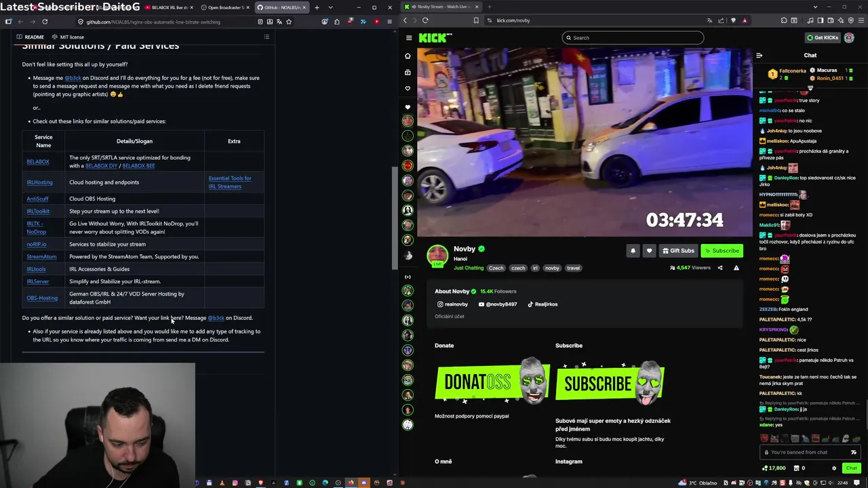Open the StreamAtom link
Image resolution: width=868 pixels, height=488 pixels.
tap(41, 257)
